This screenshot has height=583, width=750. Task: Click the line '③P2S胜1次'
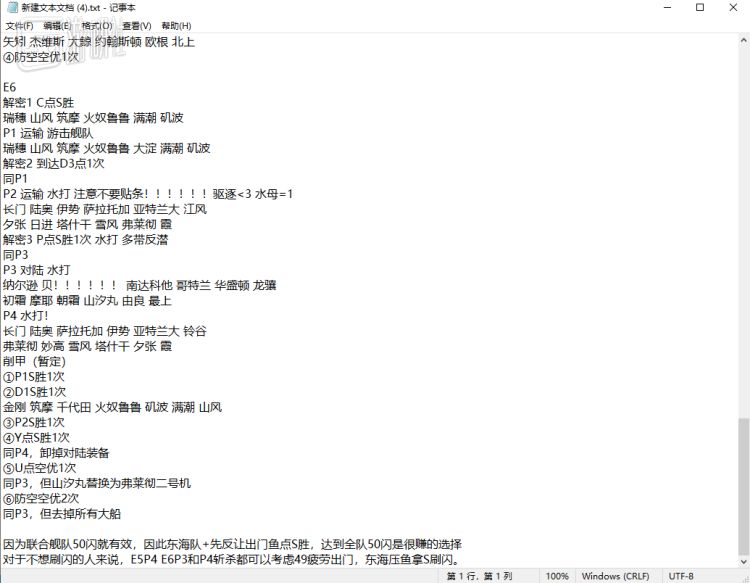33,422
